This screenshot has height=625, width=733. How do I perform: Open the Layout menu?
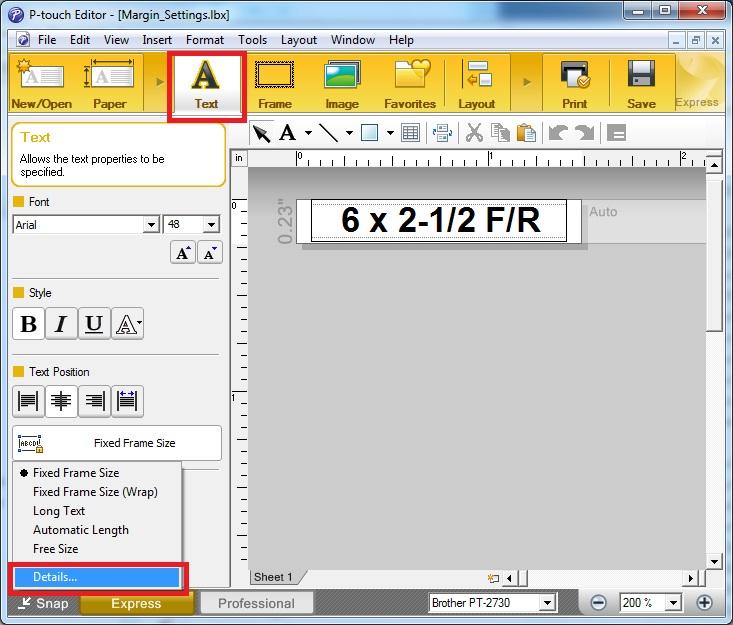(x=298, y=40)
